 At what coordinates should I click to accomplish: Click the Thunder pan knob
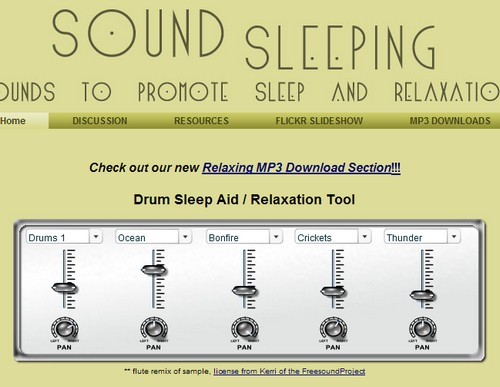click(423, 329)
